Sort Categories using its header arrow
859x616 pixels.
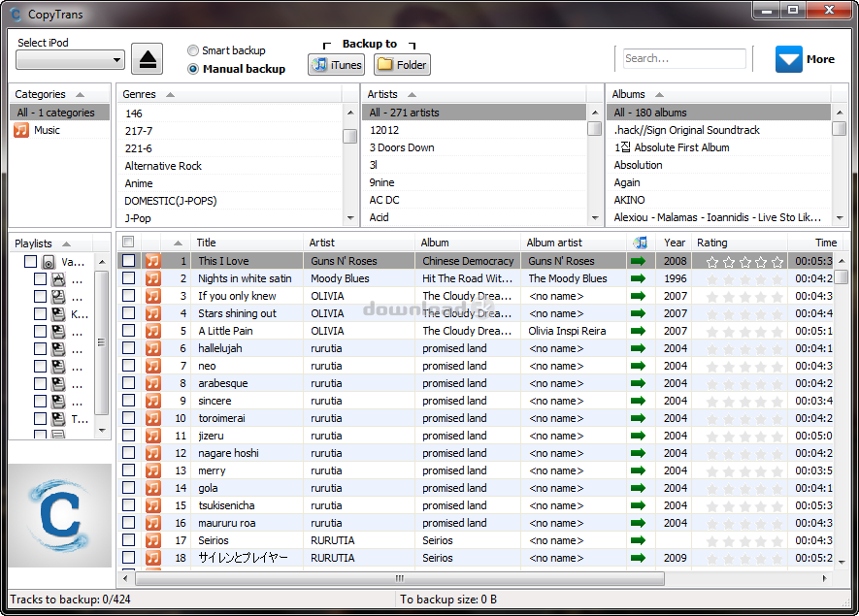(x=80, y=95)
